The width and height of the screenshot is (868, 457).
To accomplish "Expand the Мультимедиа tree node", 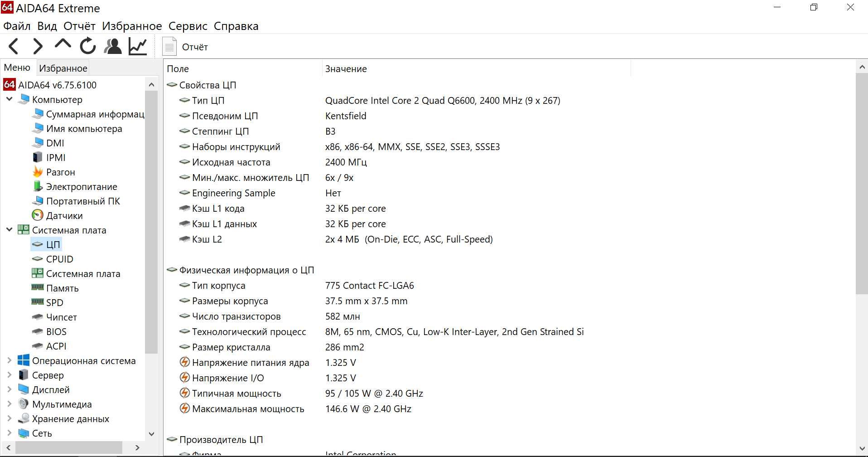I will (9, 404).
